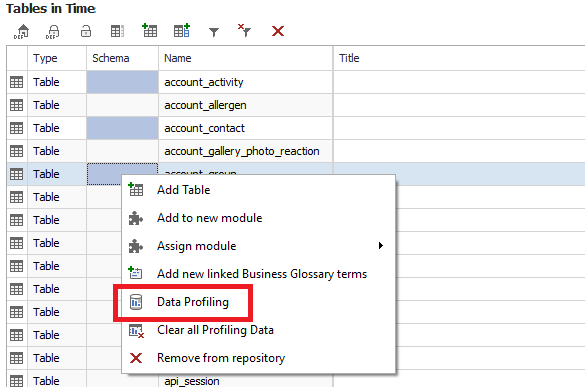
Task: Click the table icon of account_activity row
Action: click(16, 82)
